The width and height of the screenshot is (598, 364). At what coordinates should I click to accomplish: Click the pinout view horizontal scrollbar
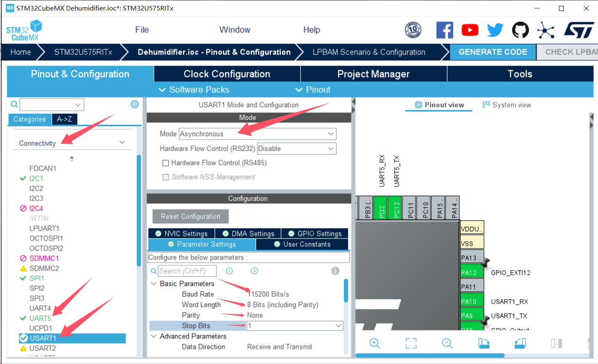click(430, 355)
